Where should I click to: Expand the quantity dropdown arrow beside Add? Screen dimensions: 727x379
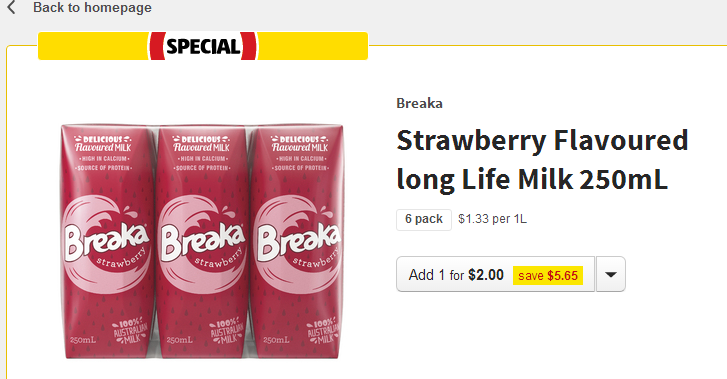tap(611, 275)
